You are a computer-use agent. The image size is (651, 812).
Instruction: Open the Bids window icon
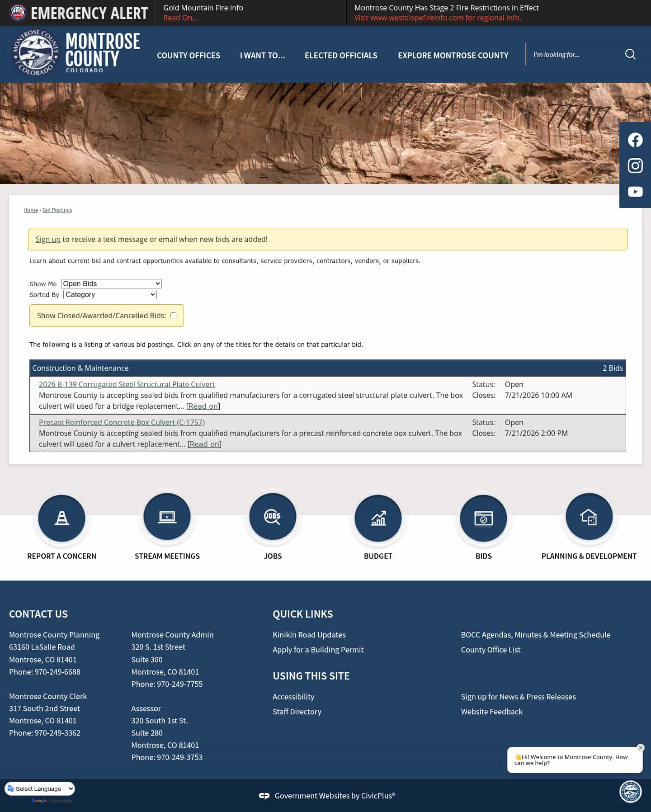pyautogui.click(x=483, y=518)
